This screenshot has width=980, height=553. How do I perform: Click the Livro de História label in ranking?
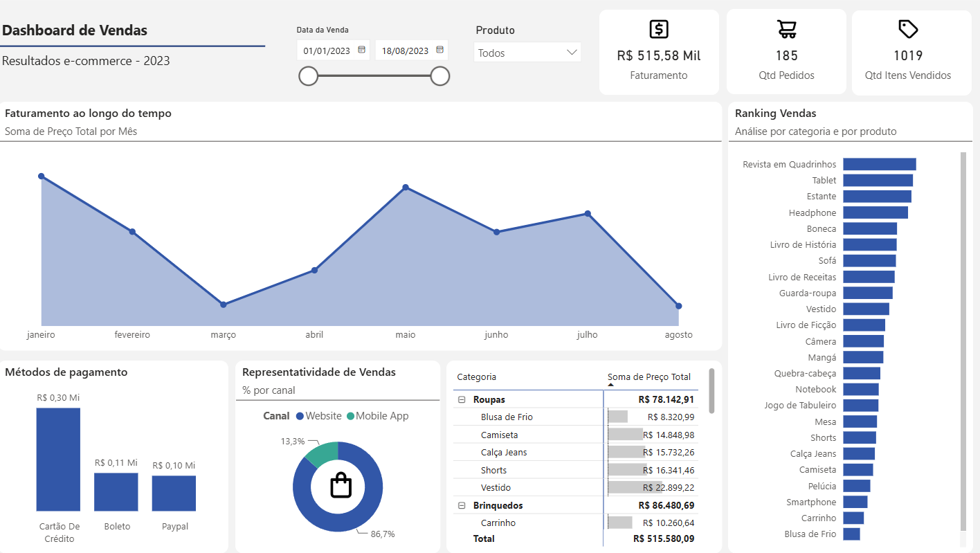pyautogui.click(x=803, y=245)
